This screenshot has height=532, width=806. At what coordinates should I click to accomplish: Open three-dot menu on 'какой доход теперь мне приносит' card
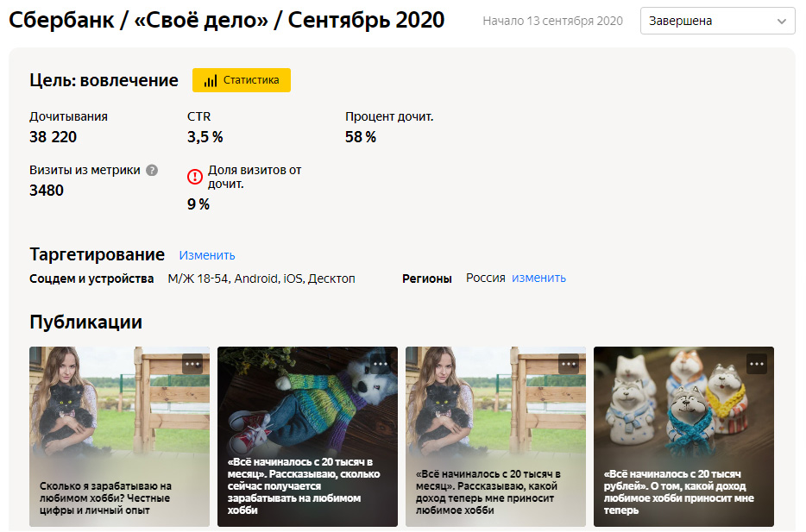coord(569,364)
